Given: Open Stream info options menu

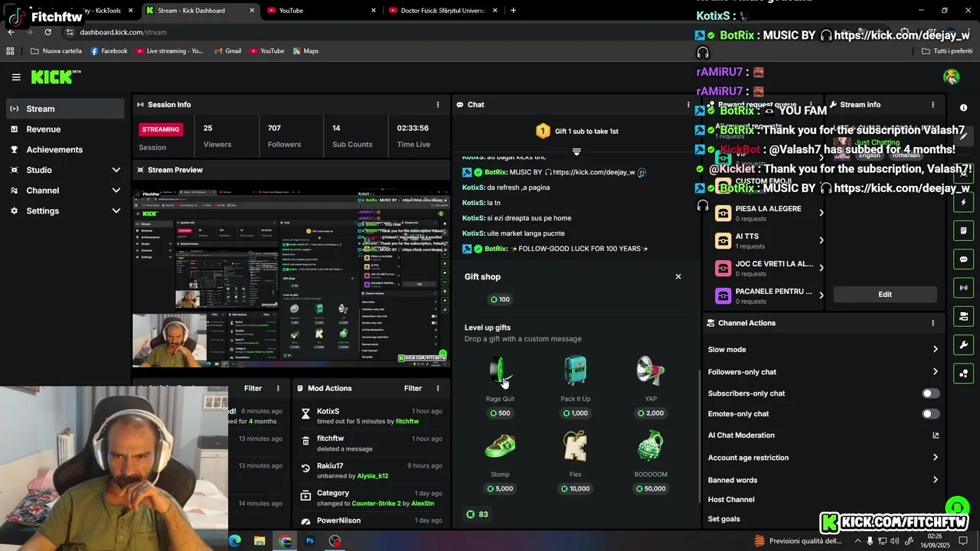Looking at the screenshot, I should (x=933, y=105).
